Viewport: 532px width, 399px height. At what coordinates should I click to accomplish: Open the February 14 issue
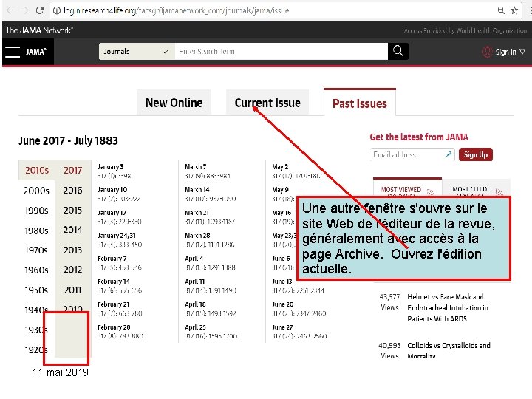114,282
